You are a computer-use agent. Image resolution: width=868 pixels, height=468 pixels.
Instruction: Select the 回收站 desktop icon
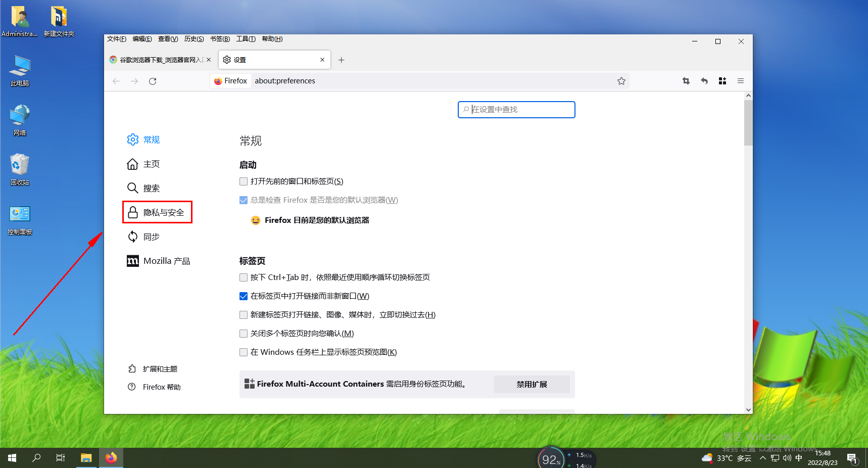(x=20, y=170)
